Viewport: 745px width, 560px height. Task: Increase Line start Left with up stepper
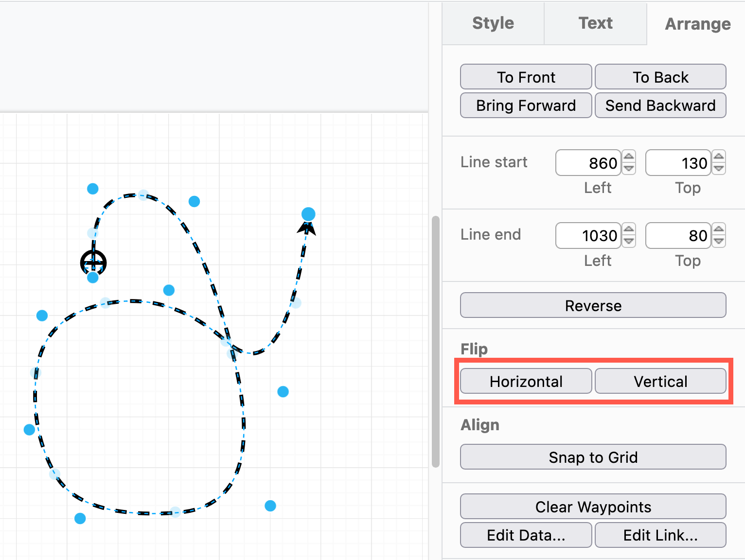click(x=629, y=157)
